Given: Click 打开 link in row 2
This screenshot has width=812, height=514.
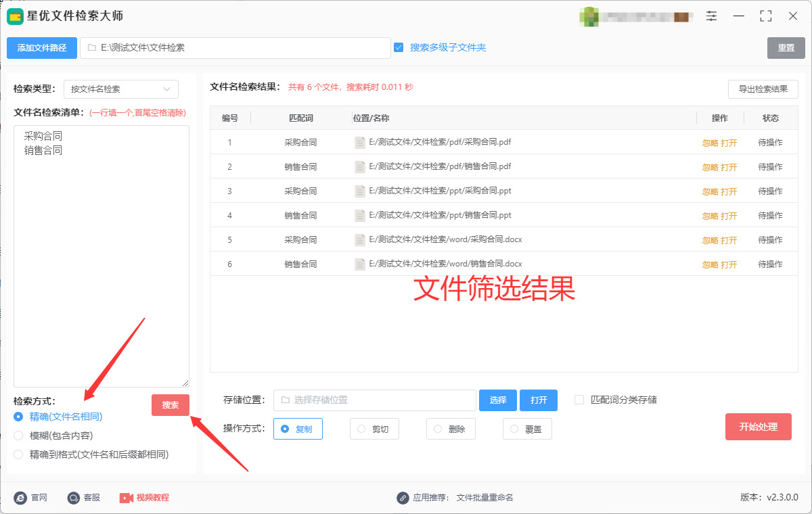Looking at the screenshot, I should pos(729,168).
